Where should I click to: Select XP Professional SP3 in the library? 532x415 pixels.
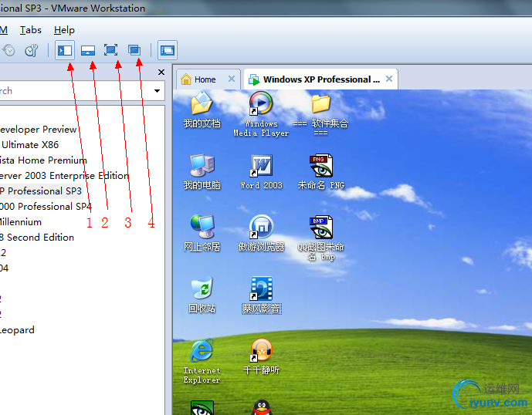click(x=41, y=191)
